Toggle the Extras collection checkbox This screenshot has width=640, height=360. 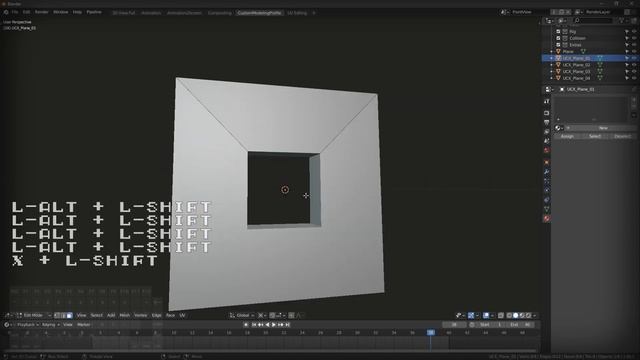click(x=558, y=44)
